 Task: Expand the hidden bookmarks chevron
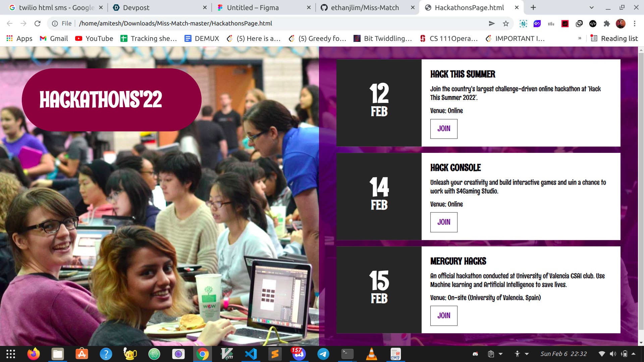point(580,38)
